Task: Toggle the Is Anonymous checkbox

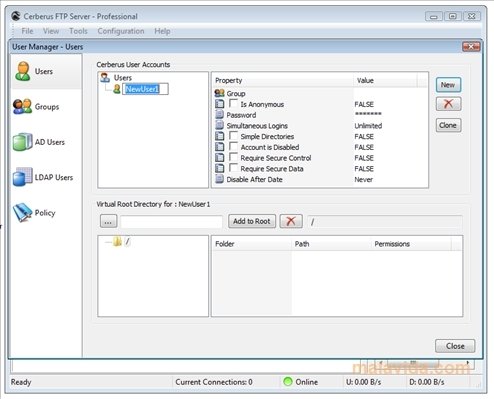Action: (x=234, y=103)
